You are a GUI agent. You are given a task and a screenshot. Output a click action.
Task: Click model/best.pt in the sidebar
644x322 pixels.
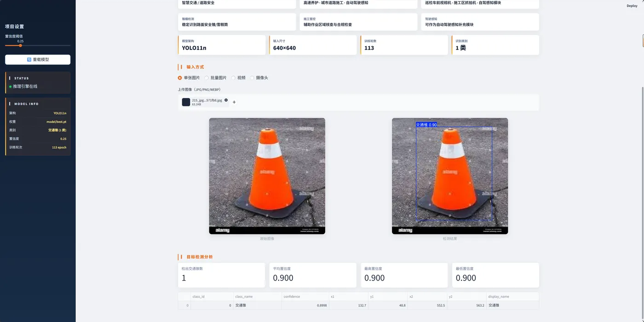(57, 122)
